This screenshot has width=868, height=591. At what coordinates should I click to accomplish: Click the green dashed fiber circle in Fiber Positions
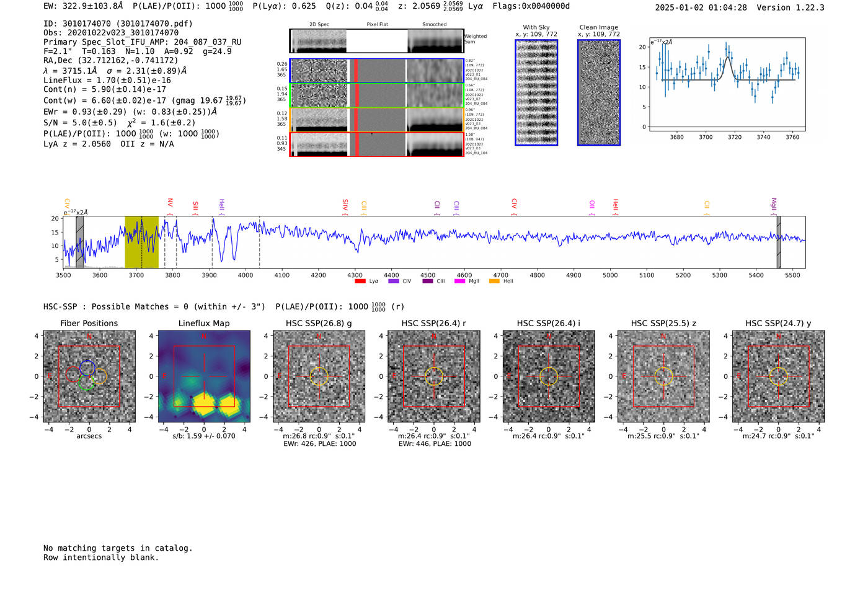click(x=87, y=383)
